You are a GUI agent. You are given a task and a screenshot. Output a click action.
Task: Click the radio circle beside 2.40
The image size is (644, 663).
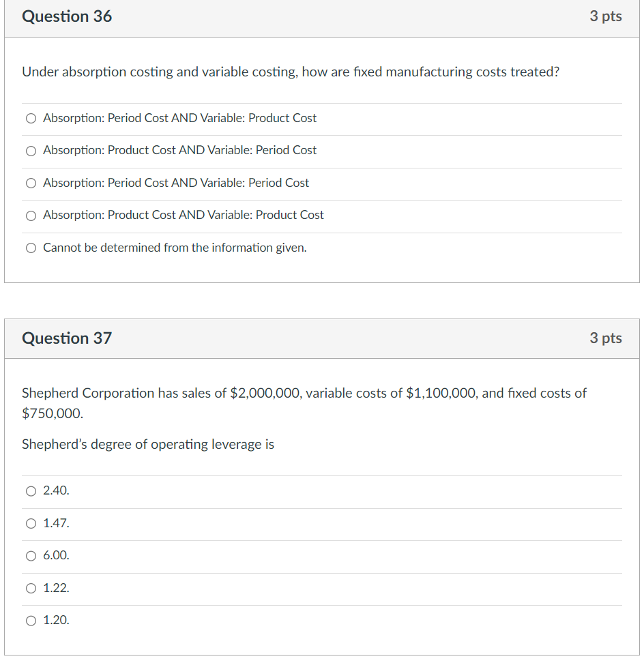pos(31,490)
